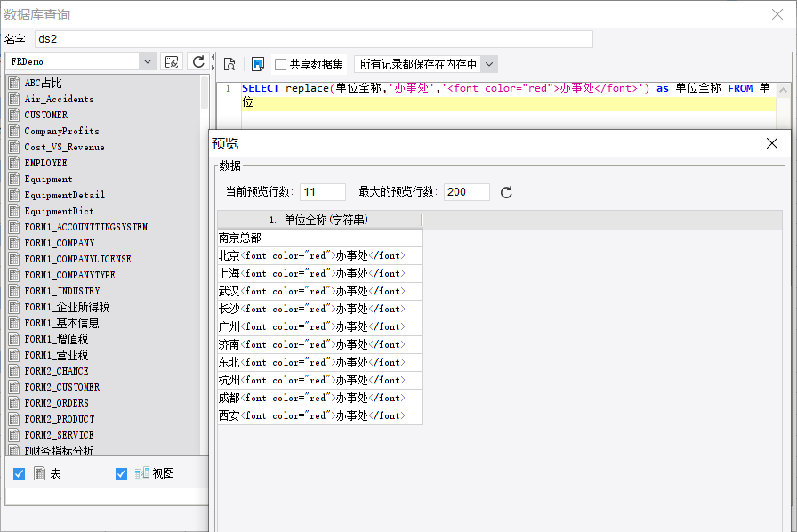Select the FORM2_CUSTOMER table
The width and height of the screenshot is (797, 532).
click(104, 388)
